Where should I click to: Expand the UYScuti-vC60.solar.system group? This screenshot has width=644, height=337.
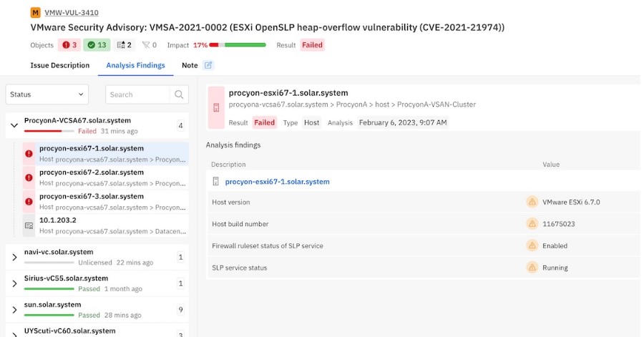coord(14,334)
